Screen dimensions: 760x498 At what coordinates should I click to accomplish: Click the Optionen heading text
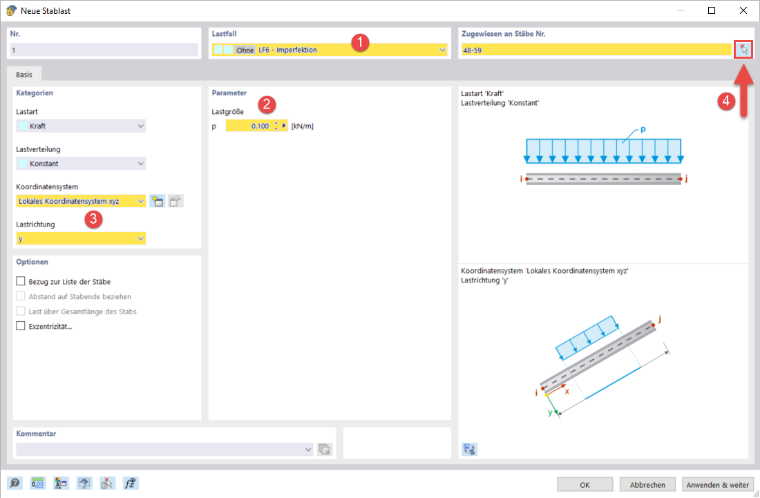[x=32, y=262]
